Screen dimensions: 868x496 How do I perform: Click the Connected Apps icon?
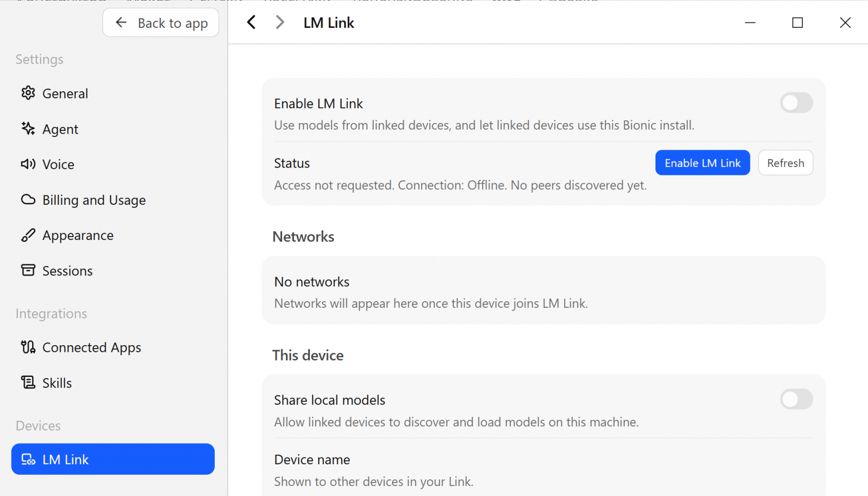pyautogui.click(x=28, y=347)
